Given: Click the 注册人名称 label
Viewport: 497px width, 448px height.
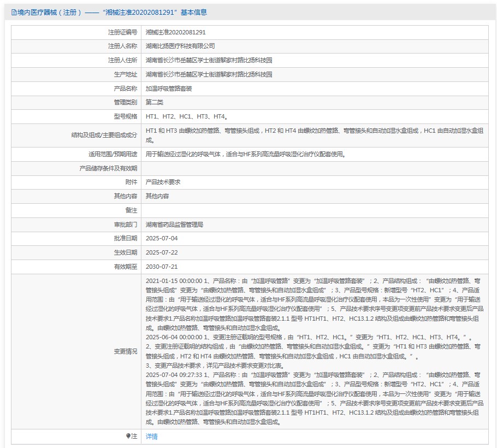Looking at the screenshot, I should click(123, 46).
